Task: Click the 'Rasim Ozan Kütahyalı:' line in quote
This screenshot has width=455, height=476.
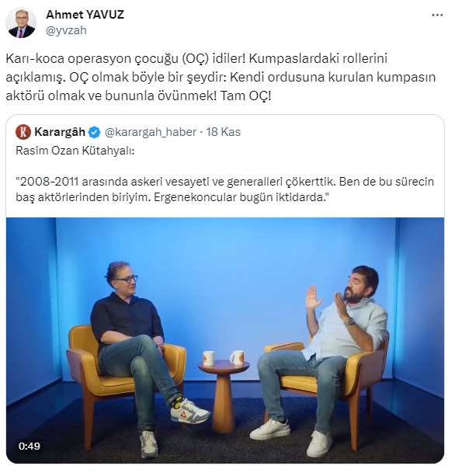Action: pyautogui.click(x=75, y=151)
